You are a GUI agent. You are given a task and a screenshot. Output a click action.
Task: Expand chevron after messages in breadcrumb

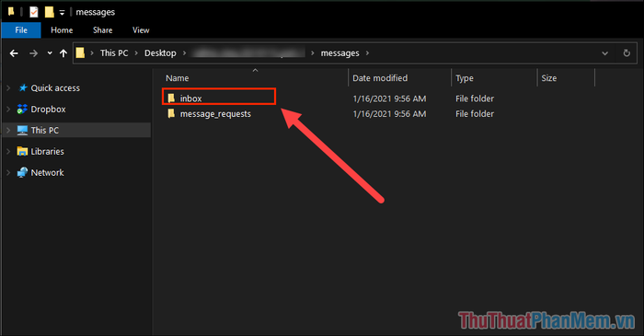(367, 53)
